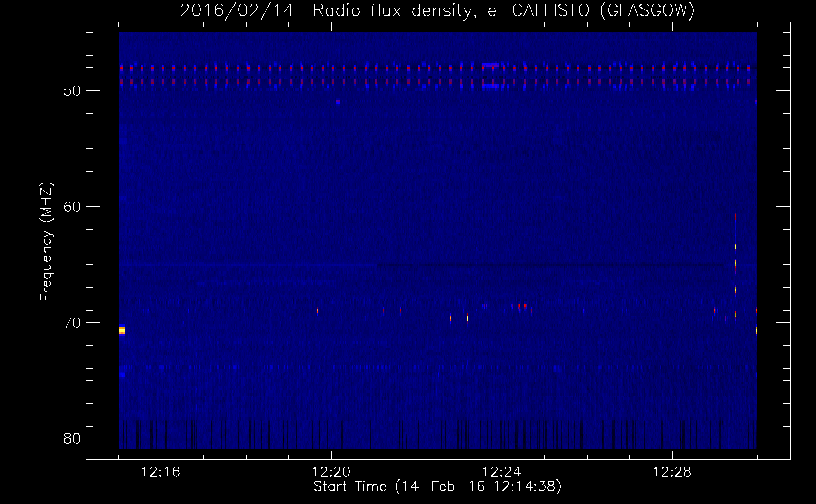Click the bright yellow burst near 70 MHz at the spectrogram's left edge

122,330
